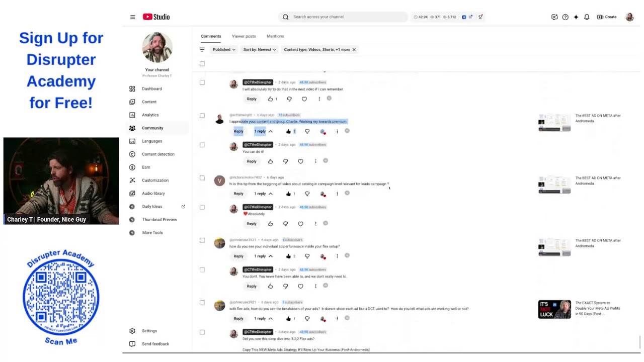Switch to the Mentions tab
The height and width of the screenshot is (362, 644).
(275, 36)
